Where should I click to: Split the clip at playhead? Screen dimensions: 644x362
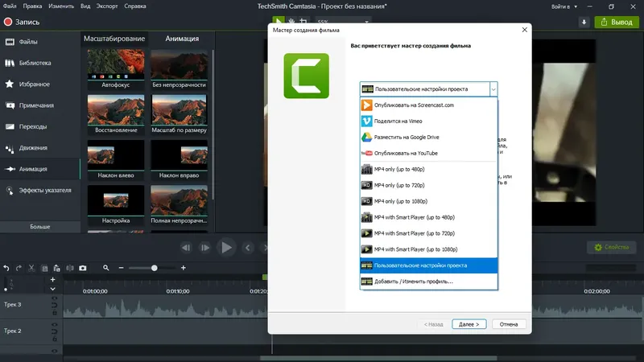pyautogui.click(x=70, y=268)
